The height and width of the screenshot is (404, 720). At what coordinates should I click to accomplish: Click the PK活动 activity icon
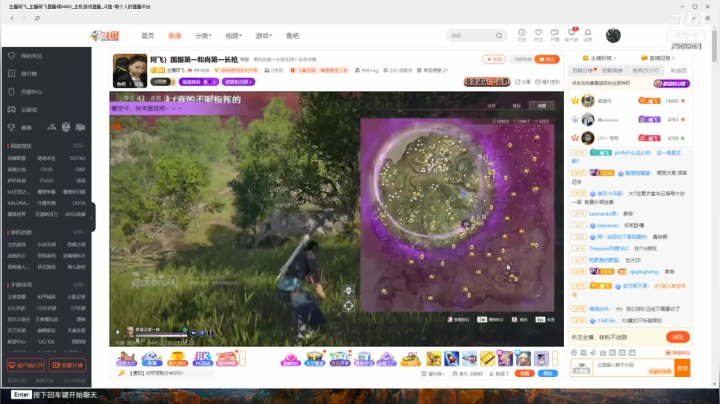pyautogui.click(x=202, y=359)
